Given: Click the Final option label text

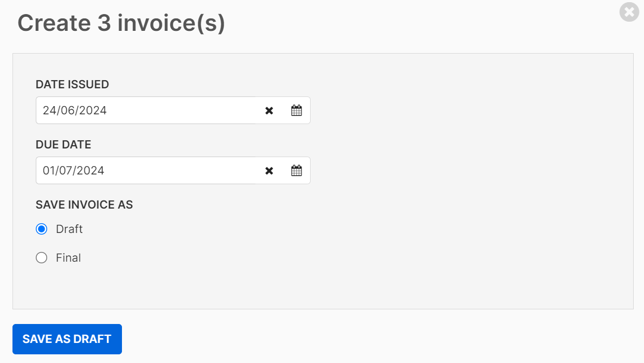Looking at the screenshot, I should (68, 257).
